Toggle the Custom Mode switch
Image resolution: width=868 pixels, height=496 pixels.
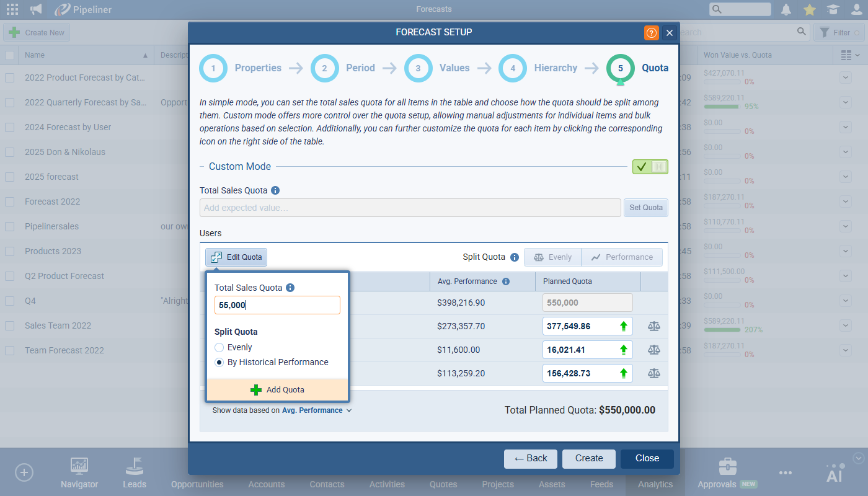[650, 167]
